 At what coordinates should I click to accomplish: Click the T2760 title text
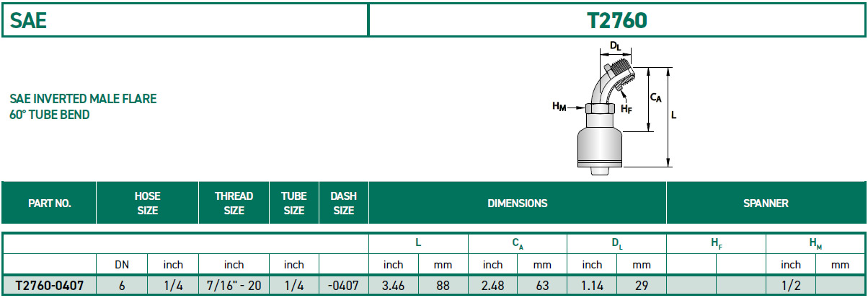click(617, 20)
